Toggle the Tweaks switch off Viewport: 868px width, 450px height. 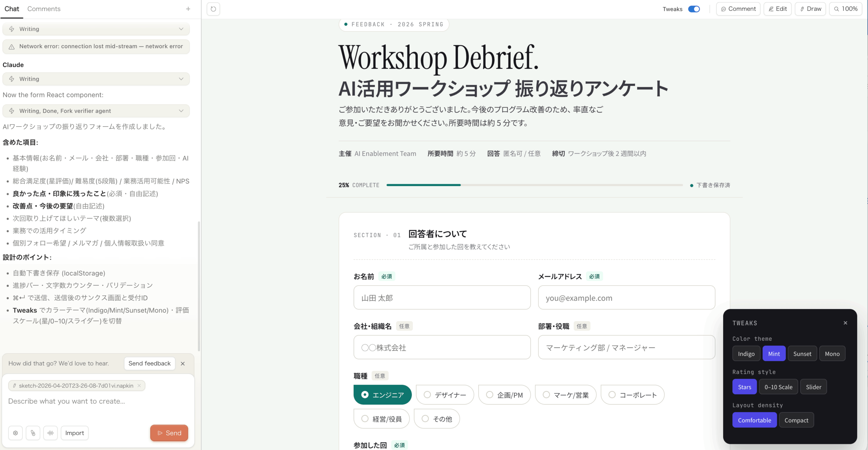point(694,9)
